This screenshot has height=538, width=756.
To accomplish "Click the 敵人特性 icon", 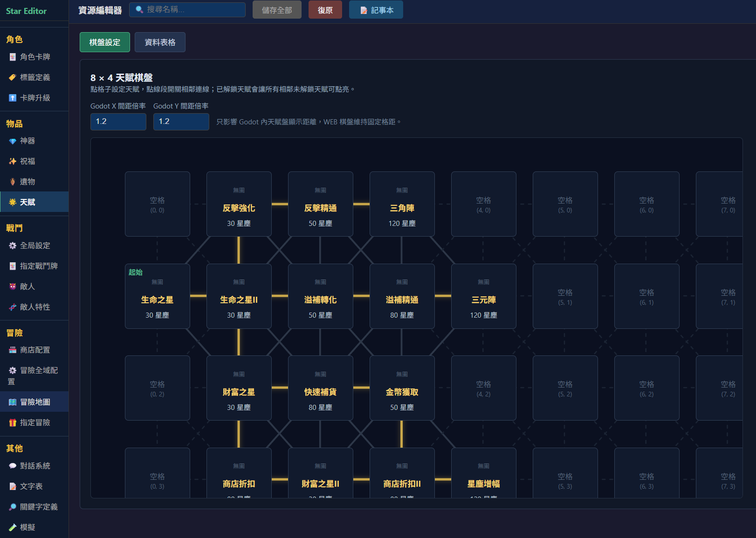I will 13,307.
